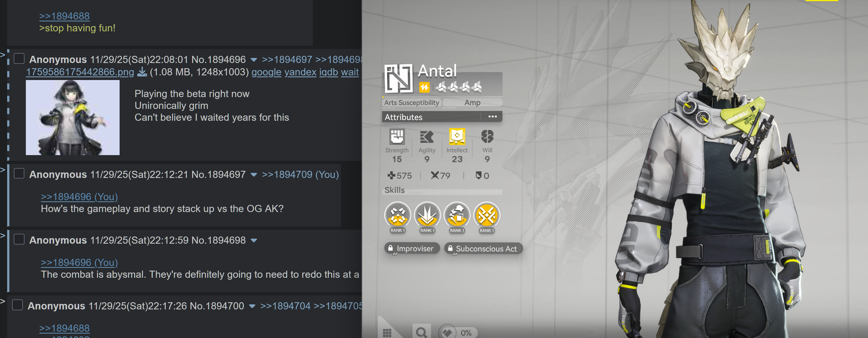The image size is (868, 338).
Task: Open post menu arrow for No.1894696
Action: [x=254, y=60]
